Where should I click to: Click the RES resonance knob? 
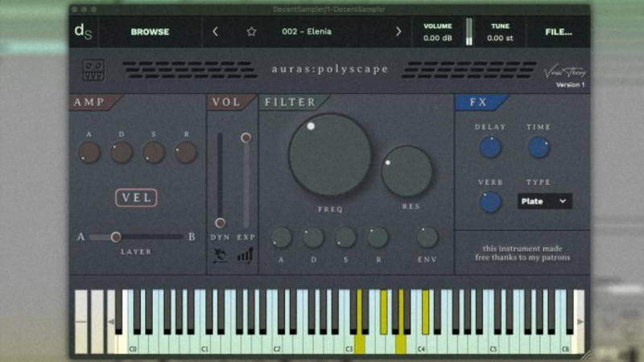click(x=407, y=171)
